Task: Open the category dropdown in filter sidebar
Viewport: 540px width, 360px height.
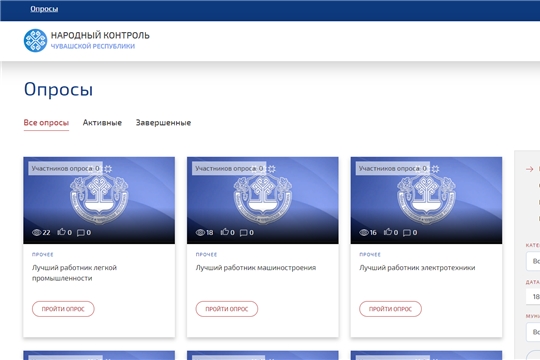Action: point(533,261)
